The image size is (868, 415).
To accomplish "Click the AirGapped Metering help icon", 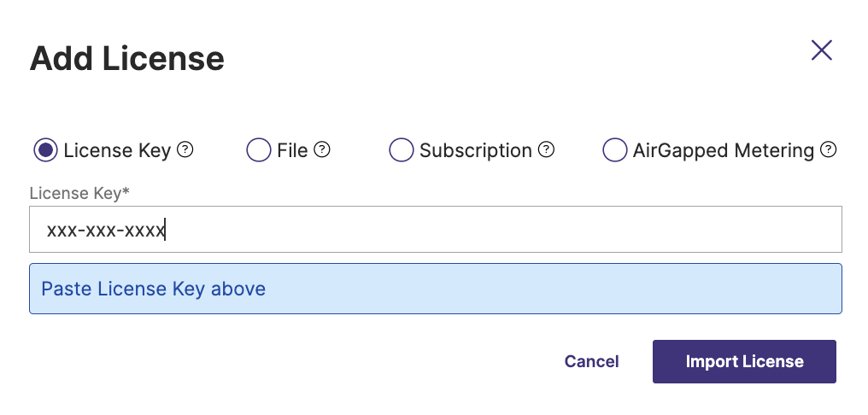I will (828, 150).
